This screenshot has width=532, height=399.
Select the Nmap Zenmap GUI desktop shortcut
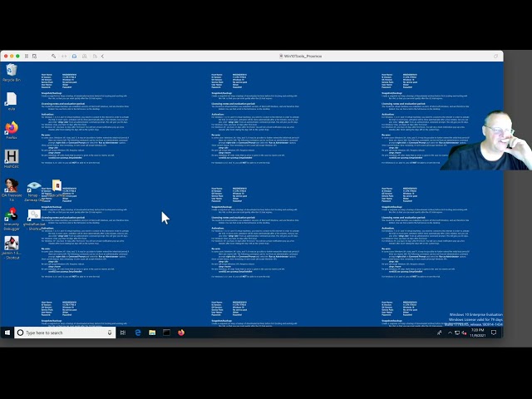33,191
